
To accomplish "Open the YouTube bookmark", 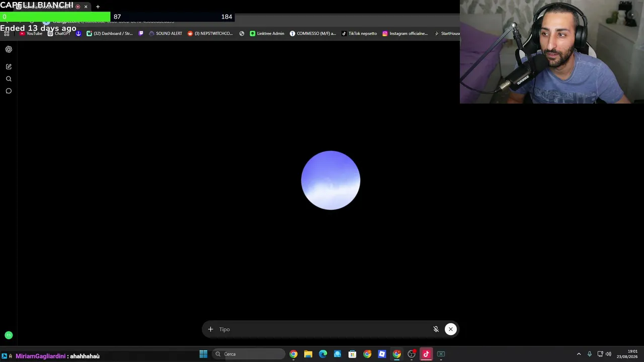I will [31, 34].
